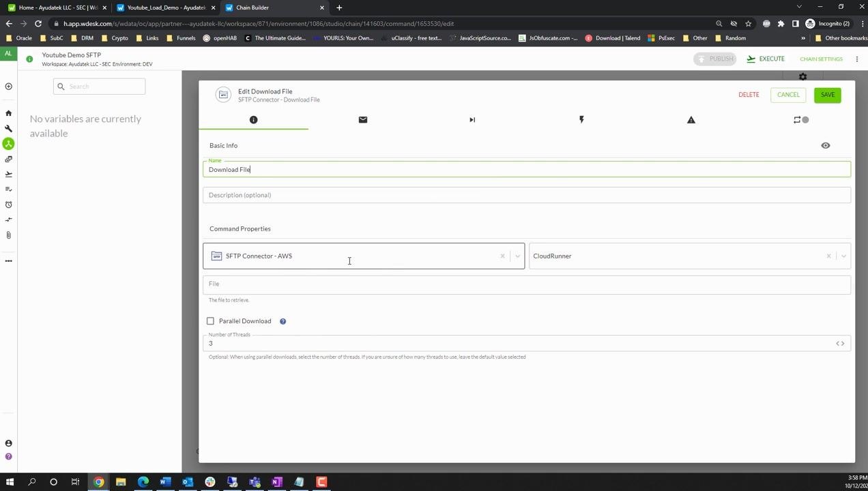This screenshot has height=491, width=868.
Task: Open the user account icon in the sidebar
Action: click(x=8, y=444)
